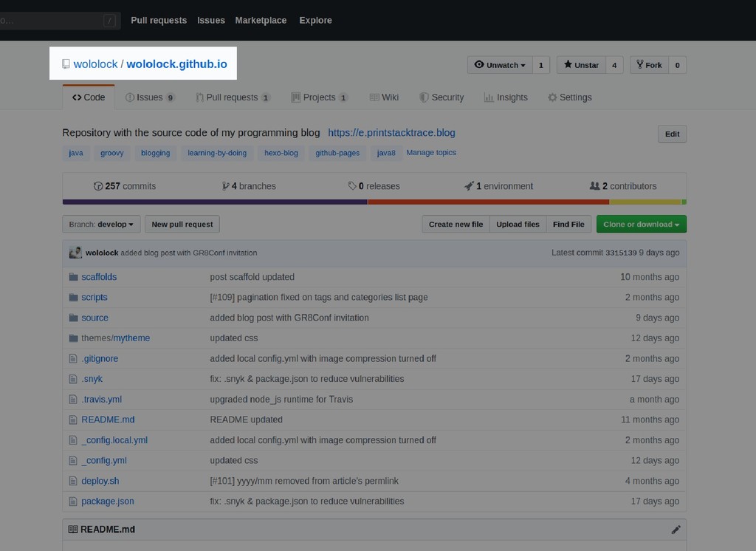This screenshot has width=756, height=551.
Task: Click the contributors people icon
Action: point(594,185)
